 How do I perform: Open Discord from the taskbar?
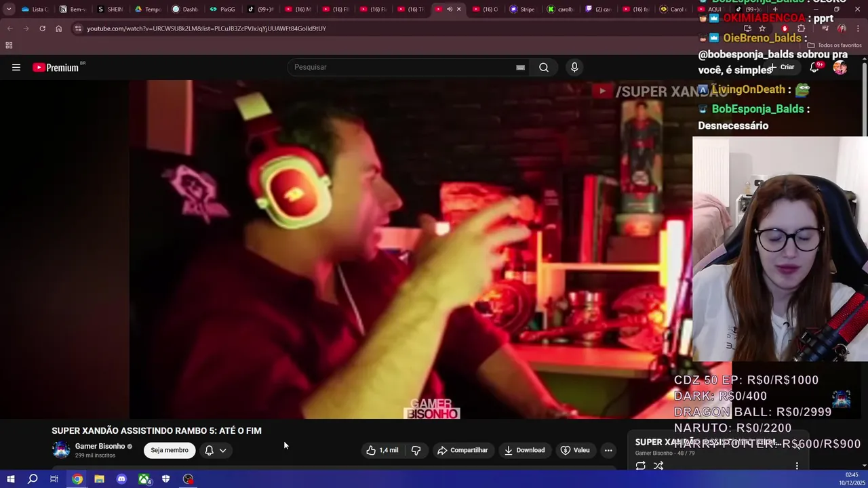[x=121, y=479]
